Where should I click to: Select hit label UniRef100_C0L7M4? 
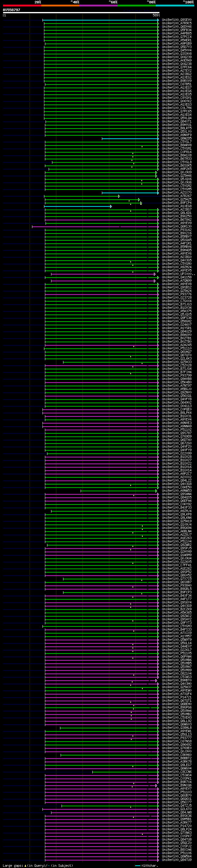pyautogui.click(x=176, y=108)
